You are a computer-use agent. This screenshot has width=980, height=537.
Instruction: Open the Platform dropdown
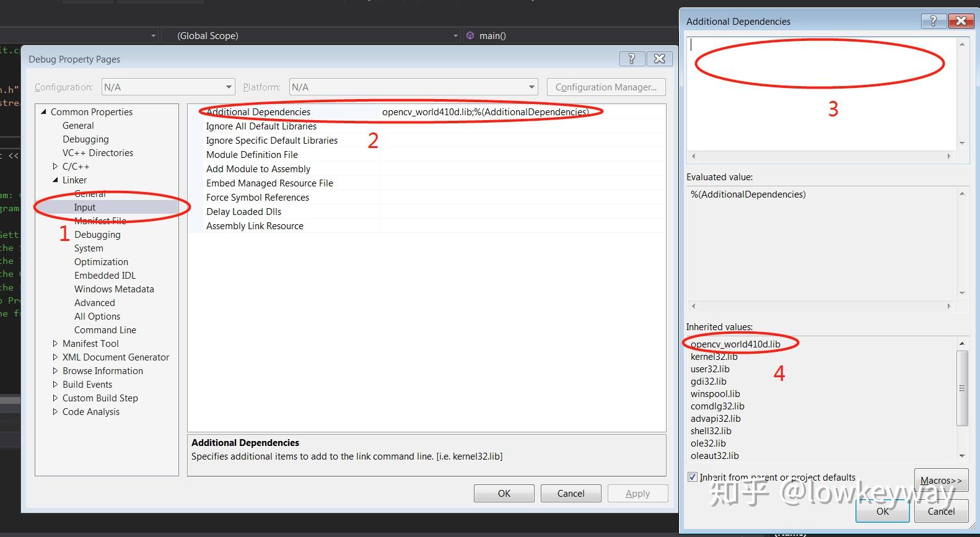click(x=532, y=87)
